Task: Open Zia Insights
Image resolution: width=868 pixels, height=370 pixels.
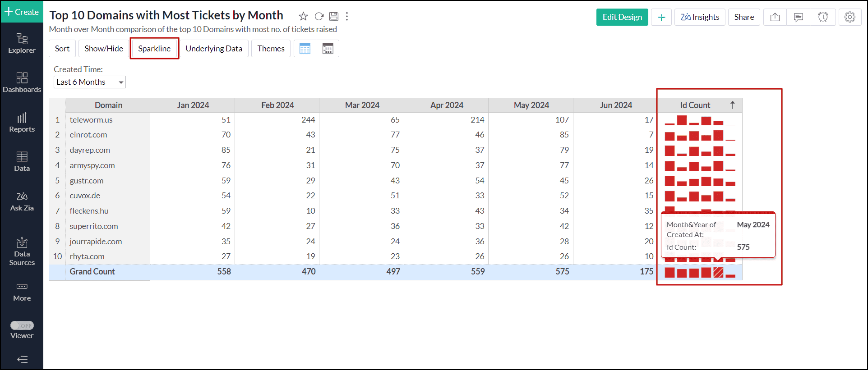Action: [x=700, y=17]
